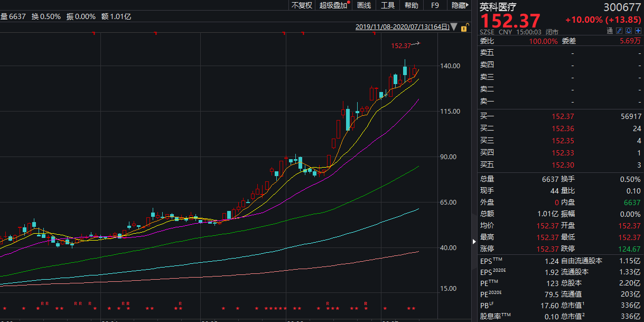Click the stock code 300677
This screenshot has height=322, width=644.
(622, 7)
